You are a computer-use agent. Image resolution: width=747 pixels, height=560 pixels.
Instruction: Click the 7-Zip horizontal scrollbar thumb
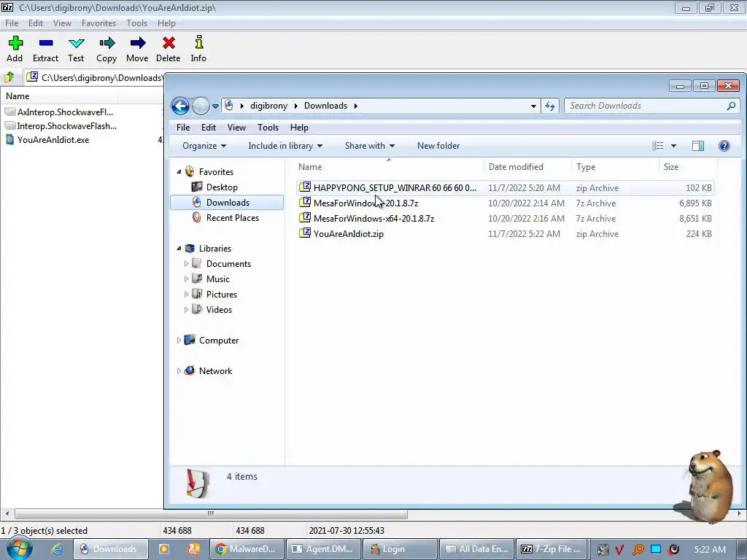[x=211, y=514]
